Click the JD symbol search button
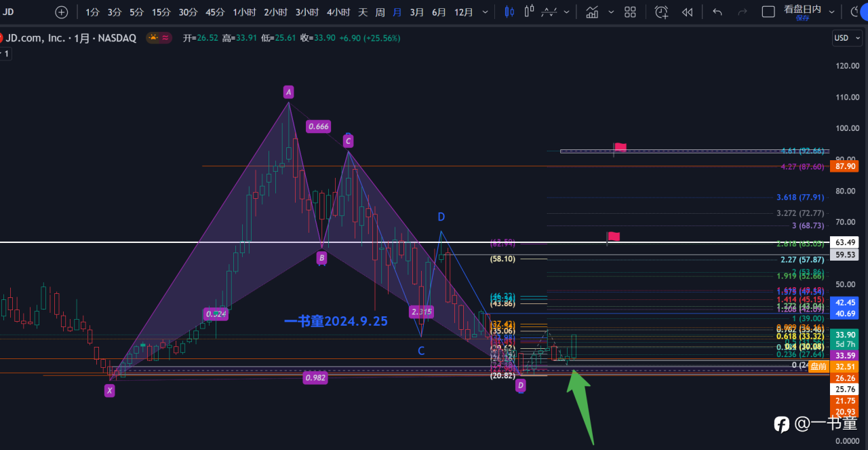The image size is (868, 450). [x=9, y=12]
